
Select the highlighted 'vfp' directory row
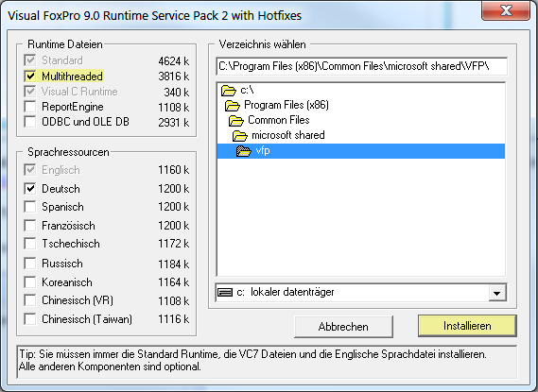tap(361, 151)
